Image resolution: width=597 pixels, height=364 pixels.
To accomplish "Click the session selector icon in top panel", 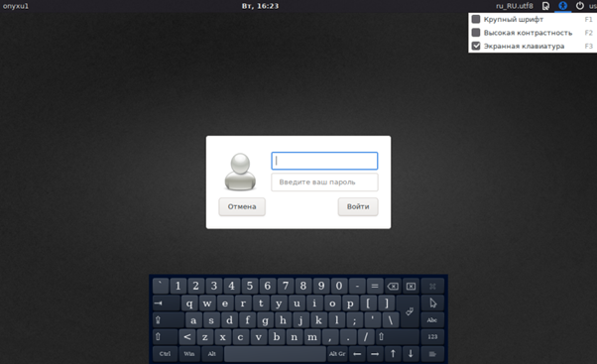I will click(x=545, y=6).
